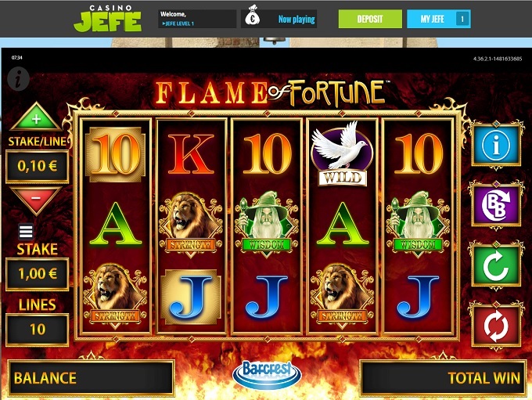Image resolution: width=532 pixels, height=400 pixels.
Task: Increase stake per line with green plus arrow
Action: pos(36,117)
